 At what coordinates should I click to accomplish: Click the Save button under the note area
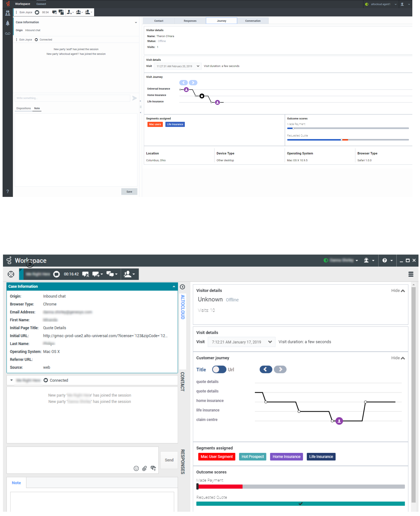point(129,192)
